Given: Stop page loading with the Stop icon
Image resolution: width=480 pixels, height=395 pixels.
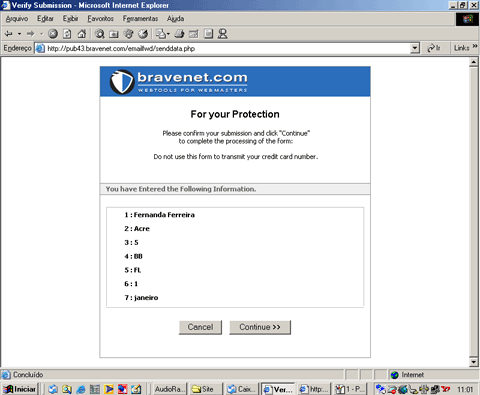Looking at the screenshot, I should click(53, 34).
